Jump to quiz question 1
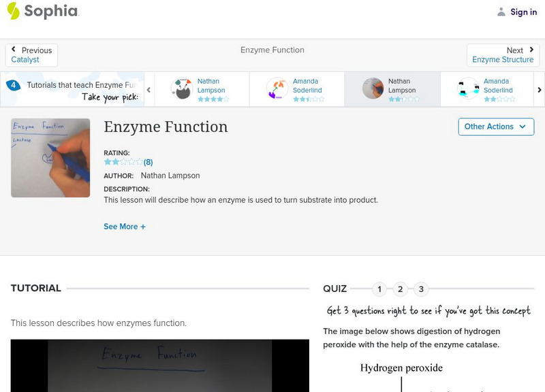The height and width of the screenshot is (392, 545). pyautogui.click(x=379, y=289)
